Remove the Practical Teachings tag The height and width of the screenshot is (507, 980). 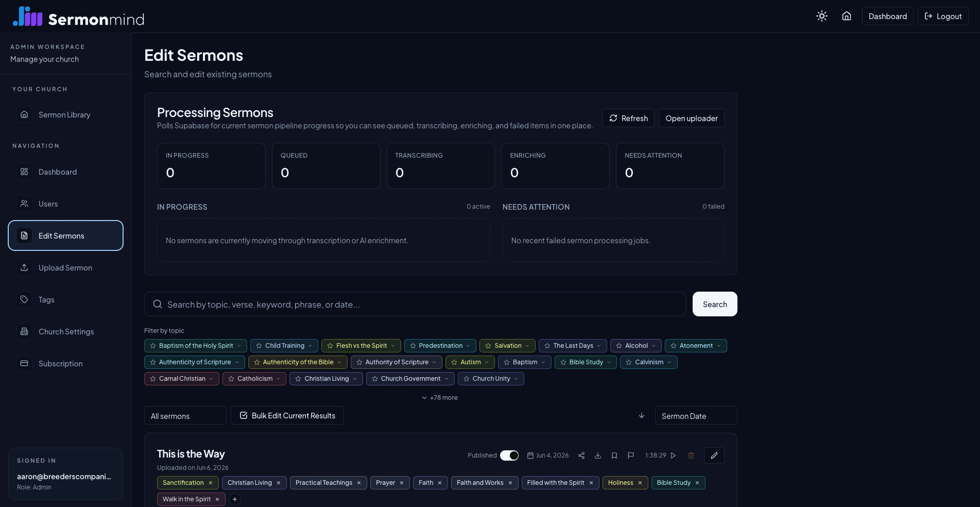point(359,483)
